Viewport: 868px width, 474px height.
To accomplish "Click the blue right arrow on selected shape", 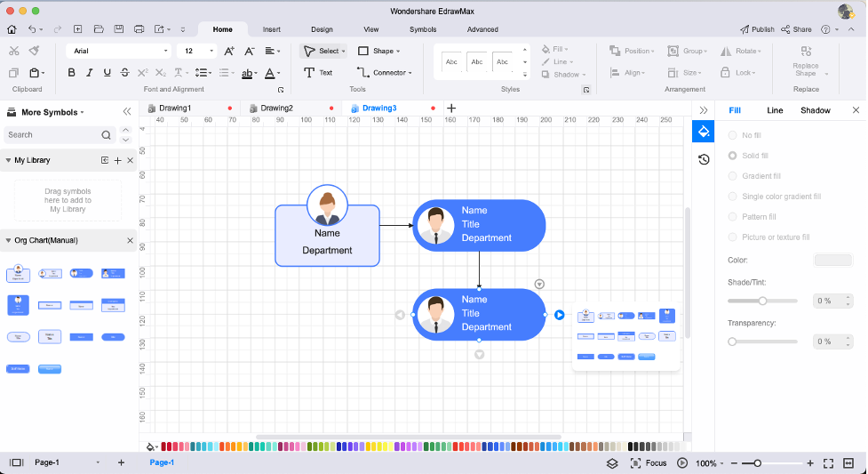I will click(x=560, y=315).
